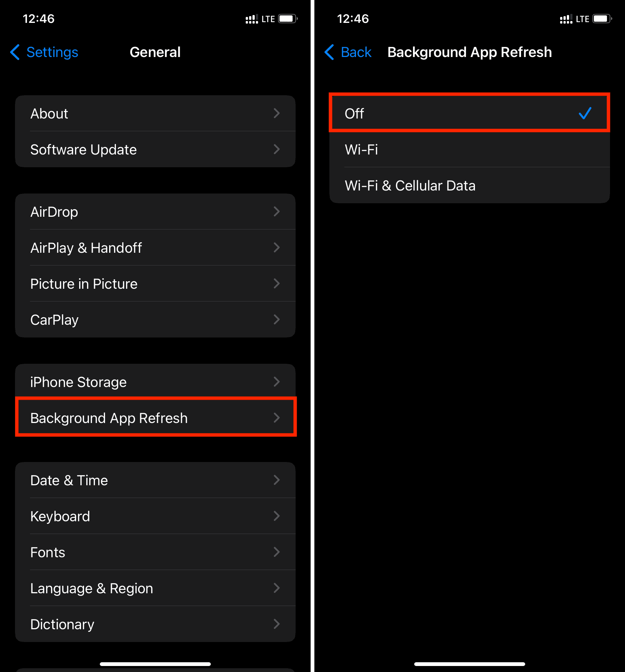Tap the back arrow beside Settings

click(x=15, y=52)
